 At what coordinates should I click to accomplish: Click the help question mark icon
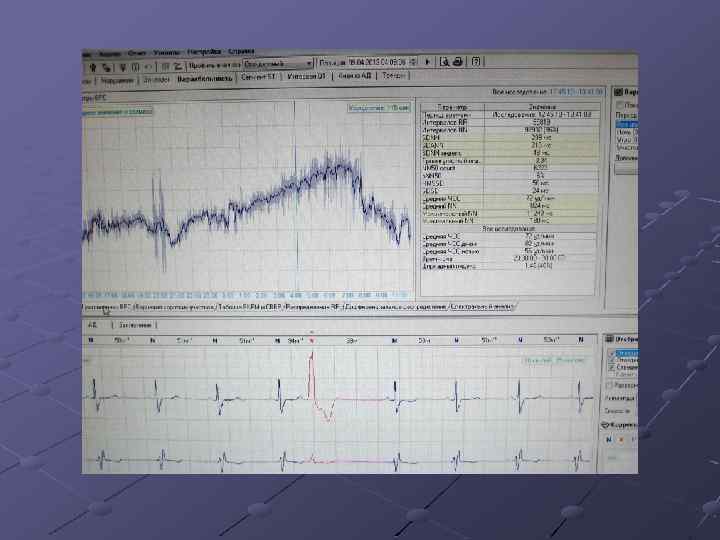click(x=476, y=61)
